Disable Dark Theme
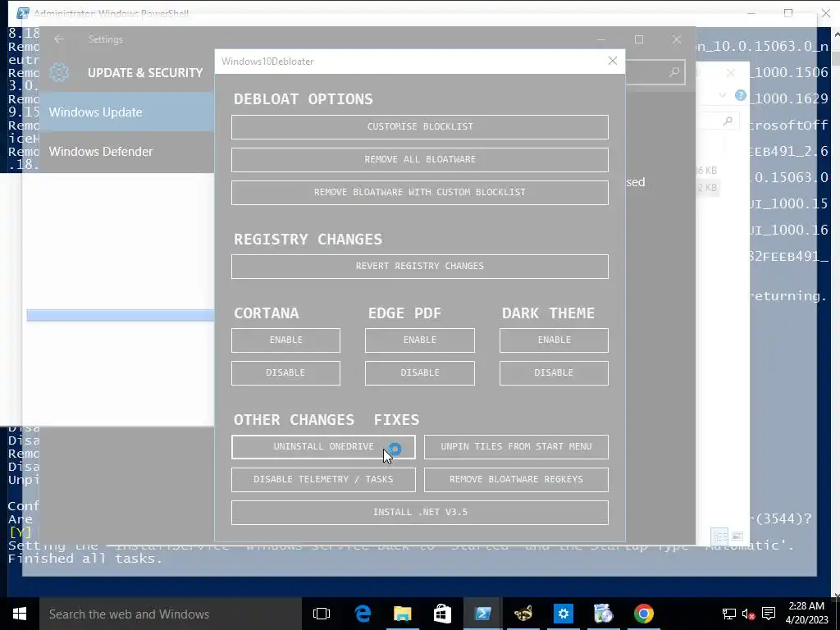The height and width of the screenshot is (630, 840). (554, 373)
